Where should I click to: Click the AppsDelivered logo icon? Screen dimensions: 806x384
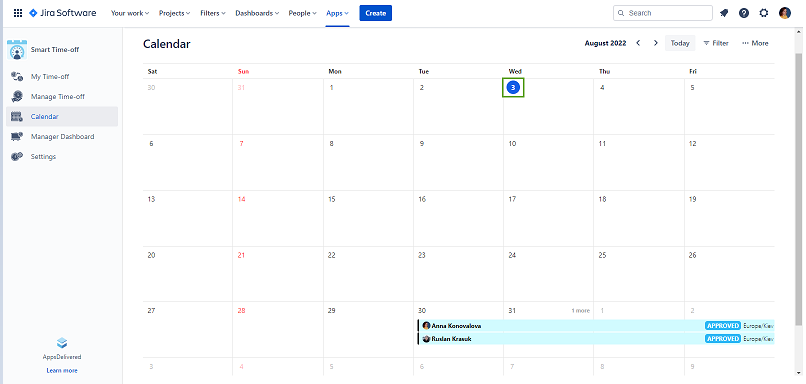click(62, 343)
